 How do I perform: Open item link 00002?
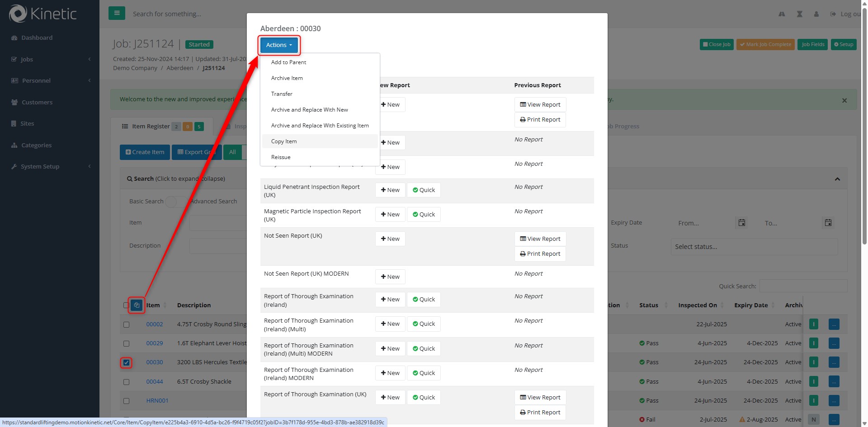155,324
